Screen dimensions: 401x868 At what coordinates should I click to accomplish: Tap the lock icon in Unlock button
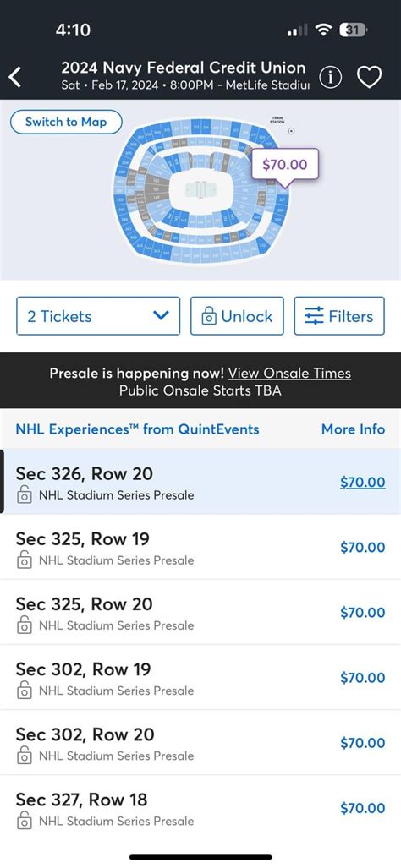(209, 316)
